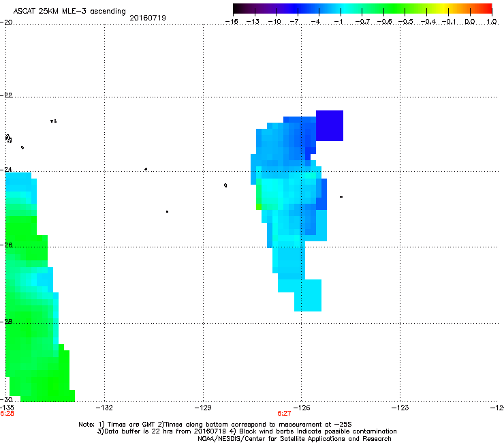Click the -0.1 color scale label
The image size is (504, 443).
(449, 22)
